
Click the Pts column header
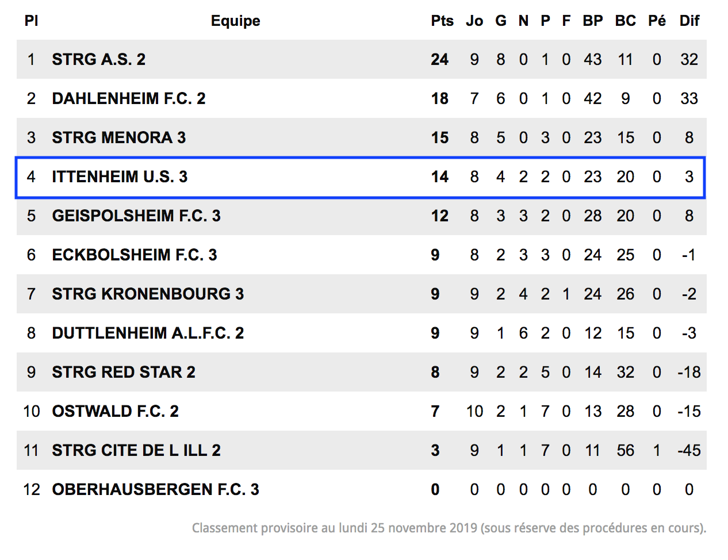point(442,21)
